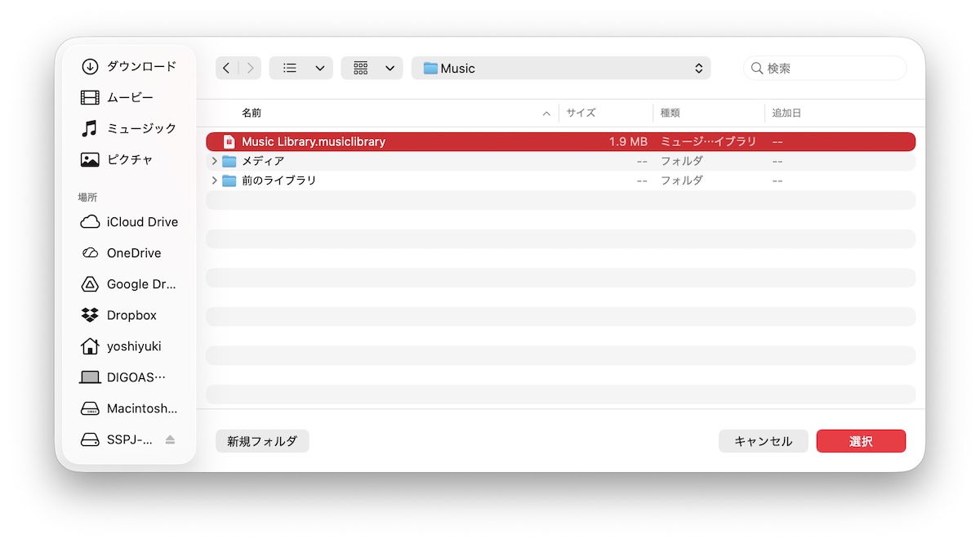Viewport: 980px width, 544px height.
Task: Open ミュージック sidebar location
Action: click(x=129, y=128)
